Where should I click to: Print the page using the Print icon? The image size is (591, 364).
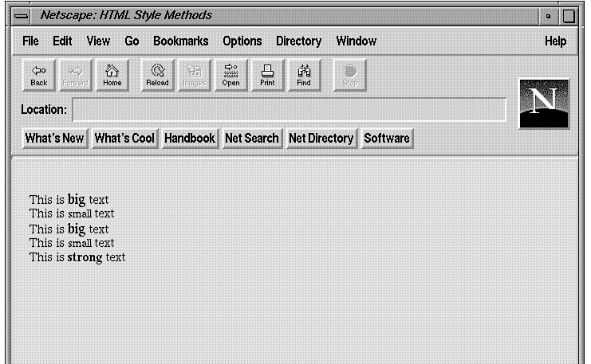267,75
